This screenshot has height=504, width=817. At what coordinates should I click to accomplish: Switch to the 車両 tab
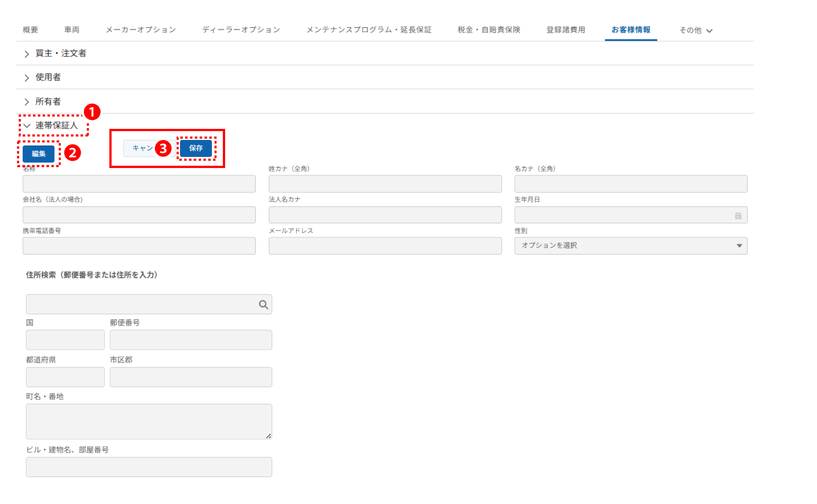tap(71, 30)
